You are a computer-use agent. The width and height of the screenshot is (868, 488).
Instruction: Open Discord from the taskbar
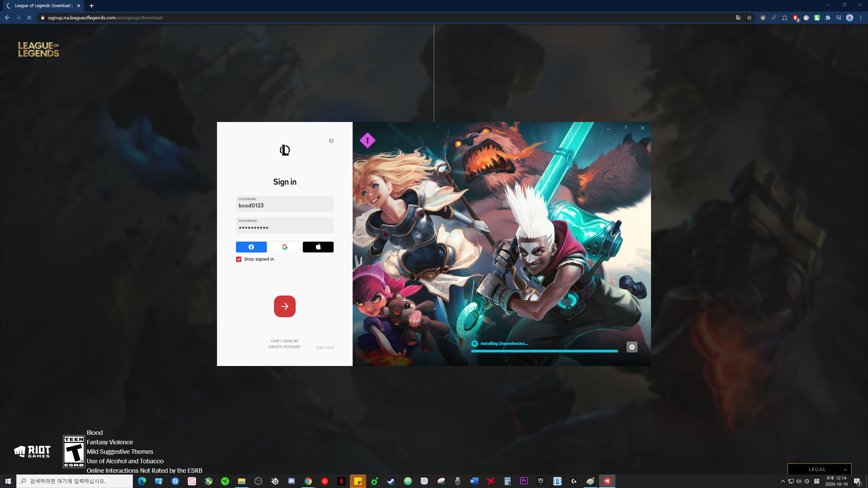click(x=291, y=481)
